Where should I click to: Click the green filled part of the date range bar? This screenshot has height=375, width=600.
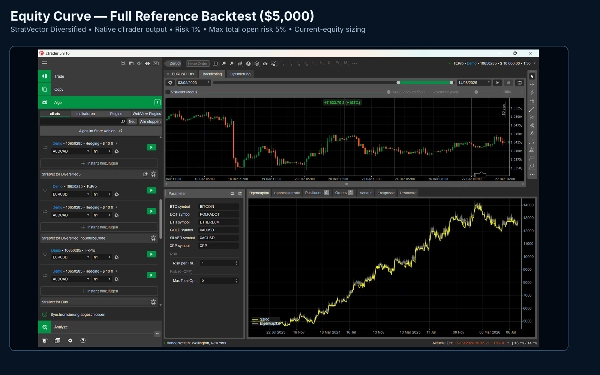[425, 82]
